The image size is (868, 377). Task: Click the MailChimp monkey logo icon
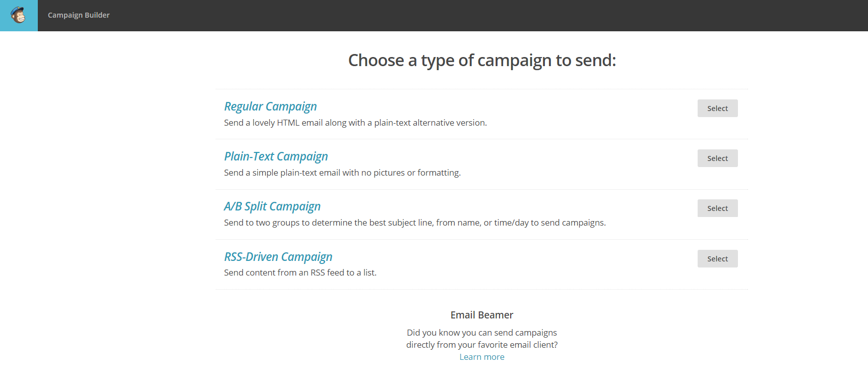coord(19,16)
